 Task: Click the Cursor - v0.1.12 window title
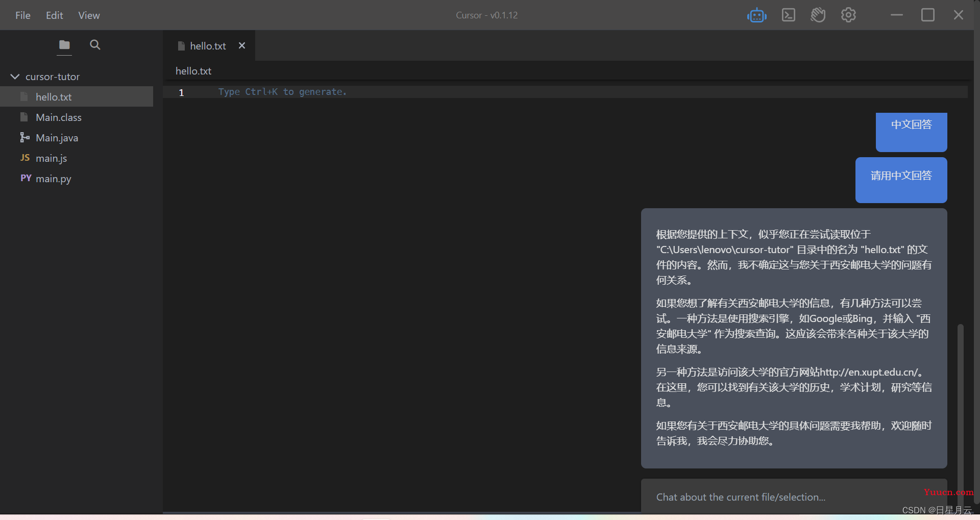click(x=486, y=15)
